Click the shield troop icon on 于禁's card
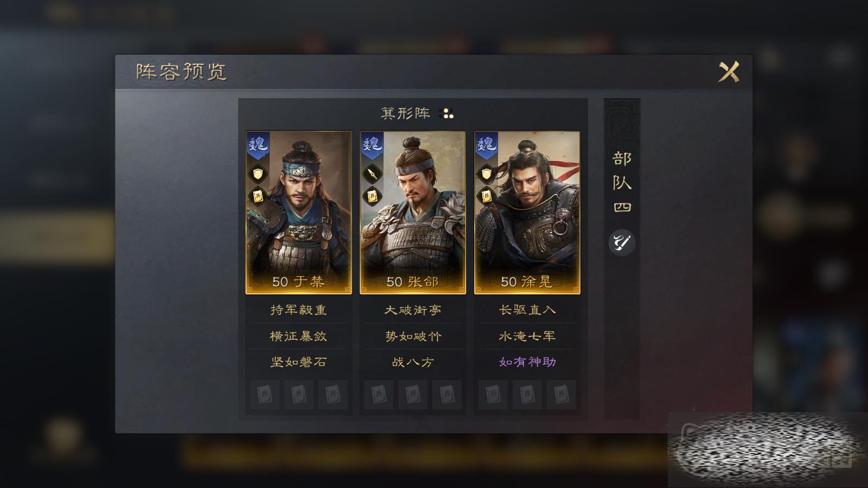This screenshot has height=488, width=868. click(258, 174)
